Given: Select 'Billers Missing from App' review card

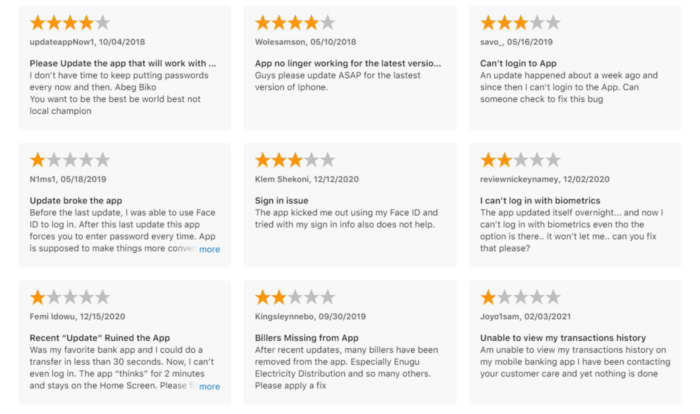Looking at the screenshot, I should (x=350, y=342).
